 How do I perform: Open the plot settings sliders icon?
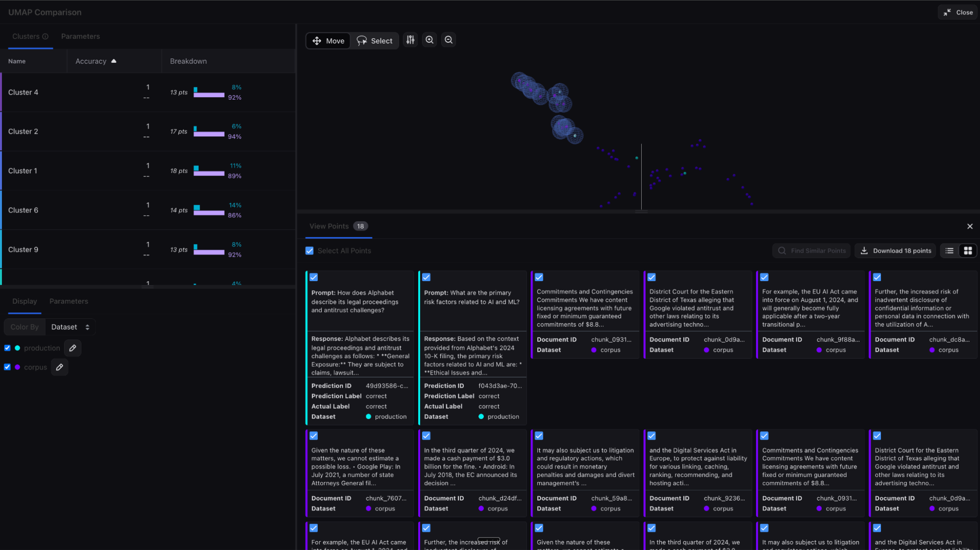coord(410,40)
